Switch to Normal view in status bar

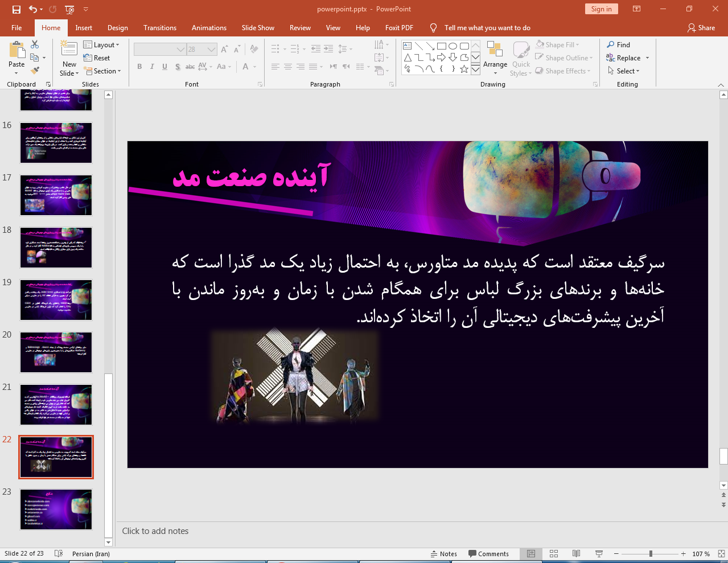[x=531, y=554]
